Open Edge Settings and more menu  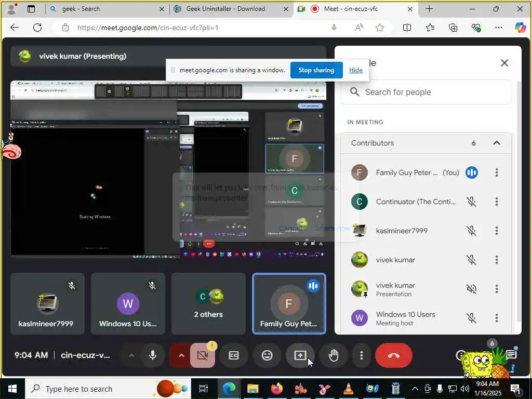tap(498, 28)
